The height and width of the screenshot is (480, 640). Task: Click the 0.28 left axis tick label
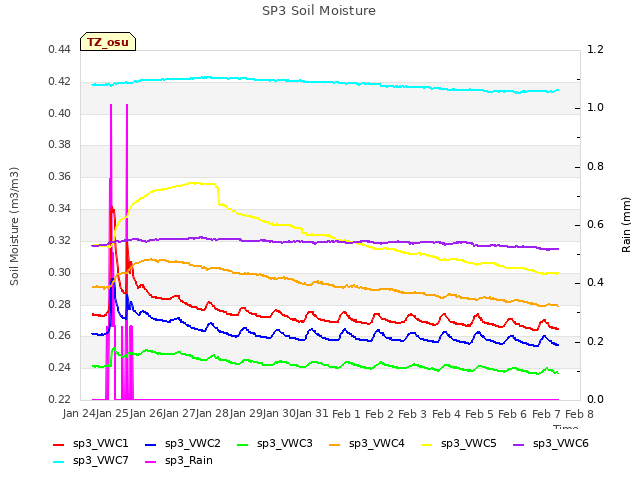click(x=59, y=304)
